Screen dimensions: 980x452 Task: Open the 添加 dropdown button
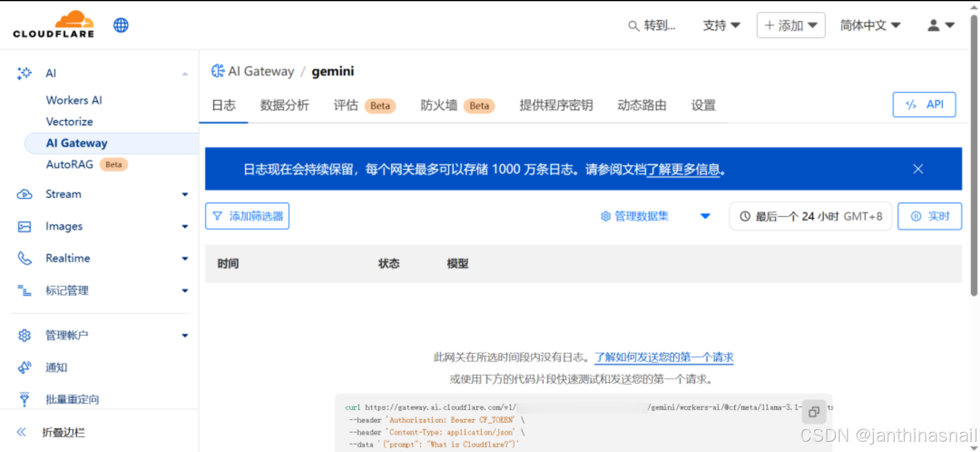(x=791, y=25)
